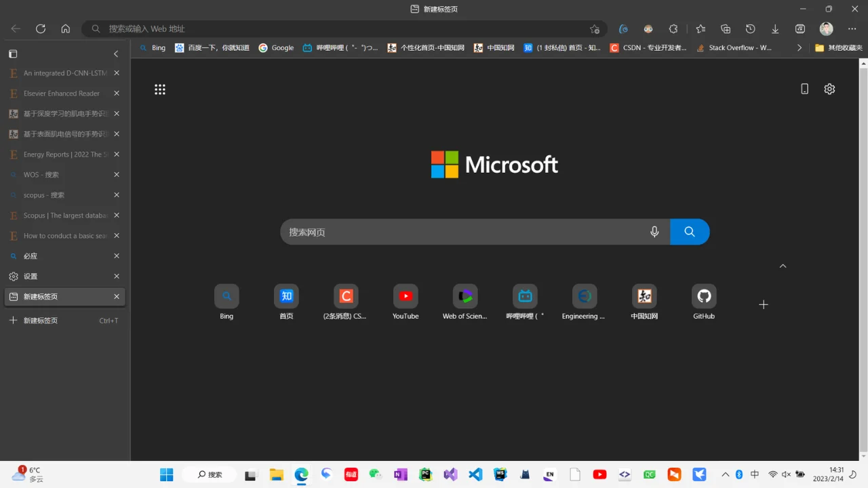The height and width of the screenshot is (488, 868).
Task: Open CSDN - 专业开发者 bookmark
Action: [648, 48]
